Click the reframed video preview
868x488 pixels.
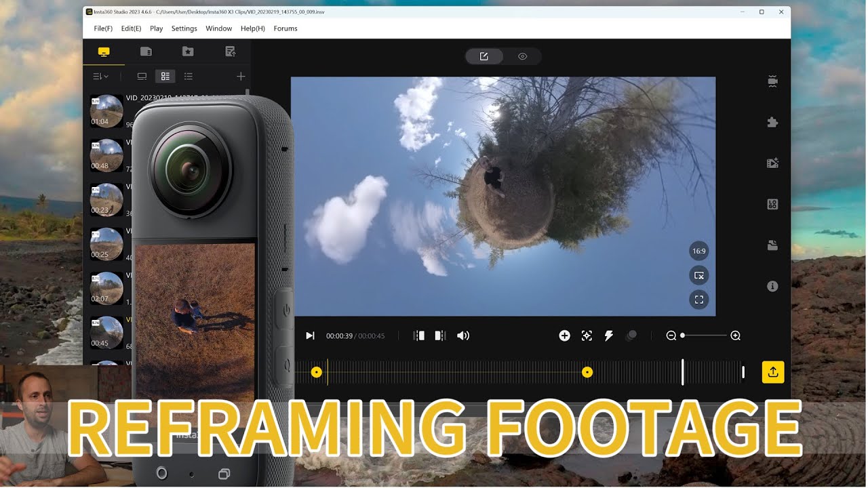click(x=503, y=196)
